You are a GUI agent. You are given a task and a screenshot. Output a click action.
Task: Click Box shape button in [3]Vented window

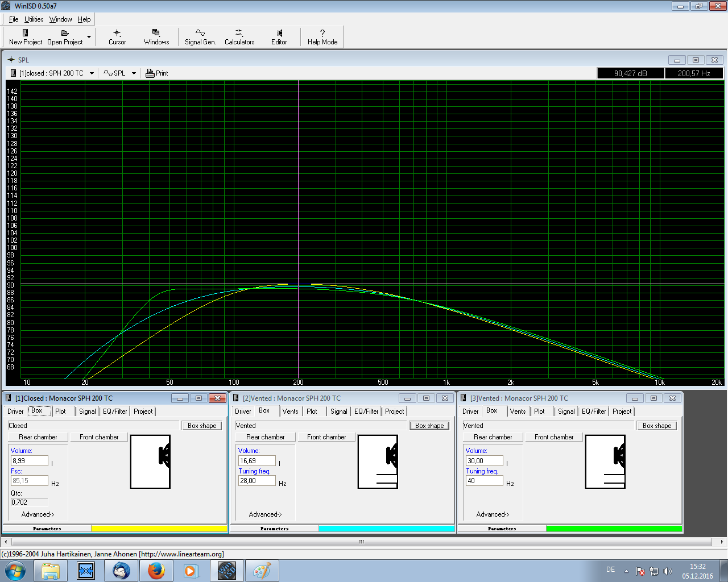(x=656, y=426)
